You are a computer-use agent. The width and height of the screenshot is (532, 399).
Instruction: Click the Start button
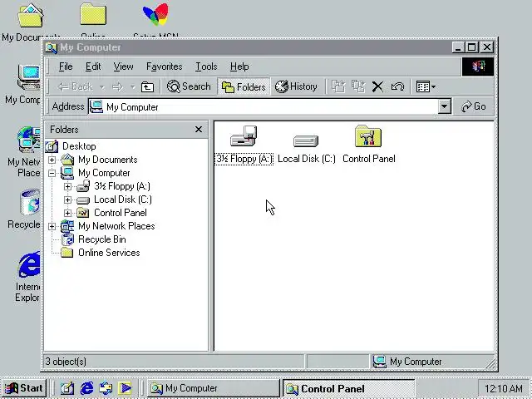click(24, 388)
